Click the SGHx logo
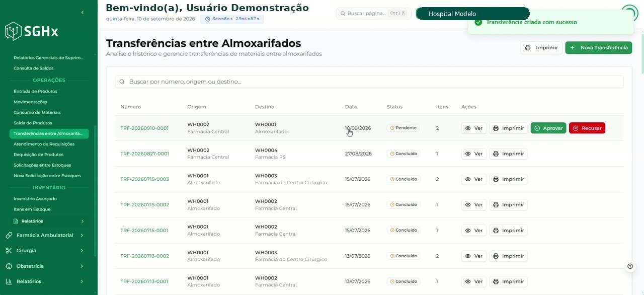Screen dimensions: 644x295 pyautogui.click(x=32, y=31)
